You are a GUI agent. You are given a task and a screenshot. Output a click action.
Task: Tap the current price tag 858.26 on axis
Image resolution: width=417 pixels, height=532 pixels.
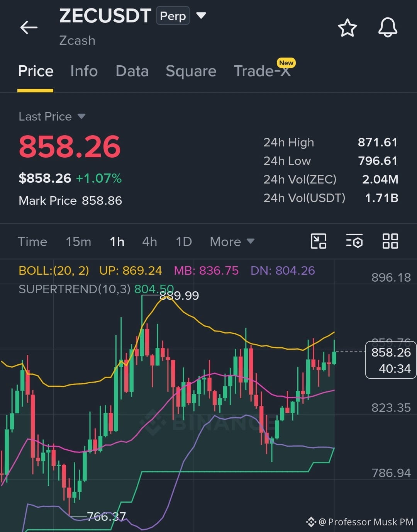[x=391, y=360]
